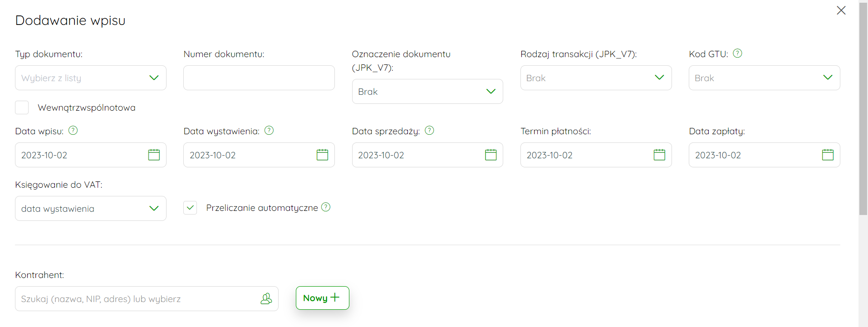Open calendar picker for Data wpisu

154,155
